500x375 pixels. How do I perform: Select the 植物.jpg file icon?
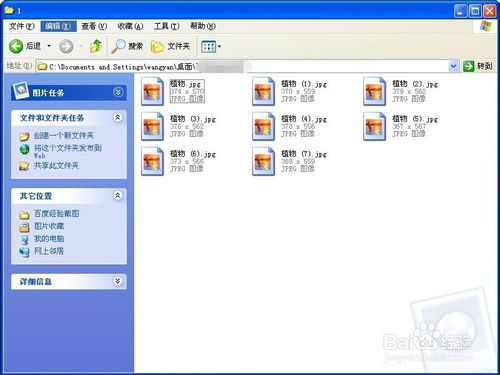152,91
